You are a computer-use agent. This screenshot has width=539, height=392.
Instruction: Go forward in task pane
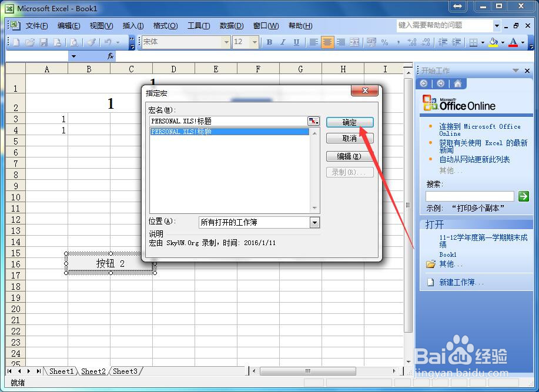(x=441, y=83)
